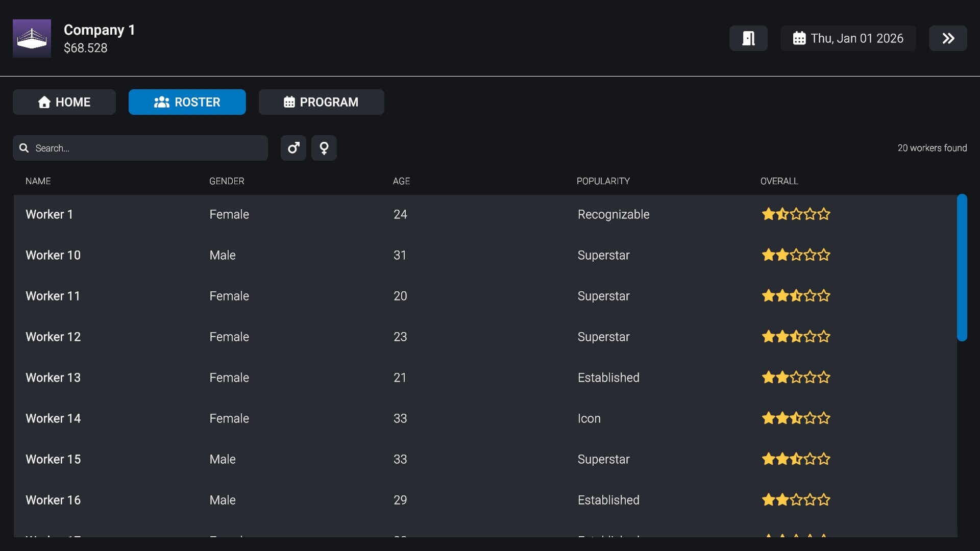Screen dimensions: 980x551
Task: Open Worker 14's profile
Action: [53, 418]
